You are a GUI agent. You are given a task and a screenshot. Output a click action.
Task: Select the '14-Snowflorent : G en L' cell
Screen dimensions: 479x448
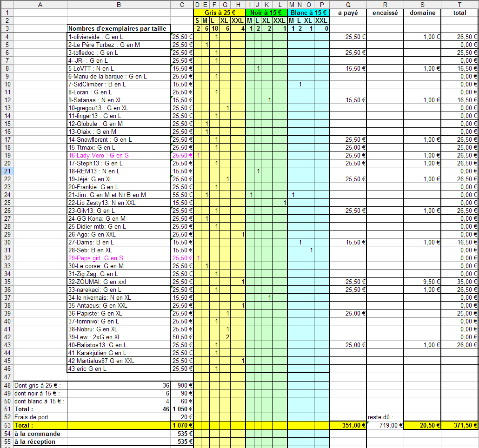[x=119, y=140]
